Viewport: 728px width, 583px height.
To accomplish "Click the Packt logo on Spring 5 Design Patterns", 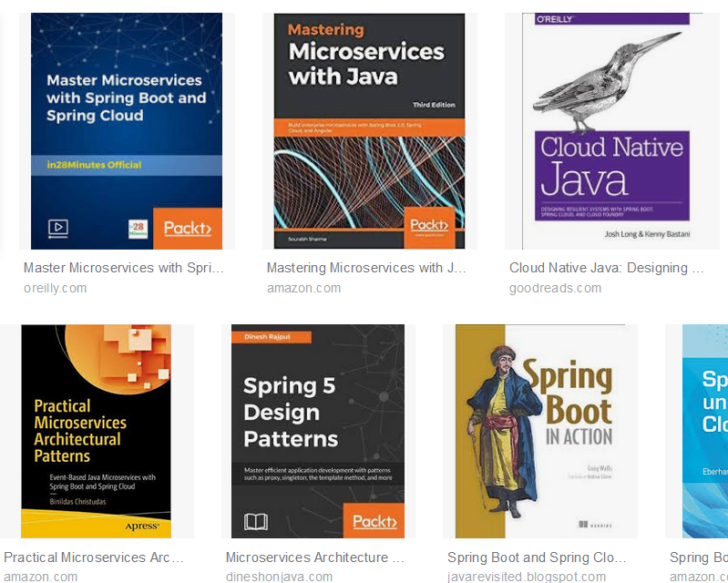I will point(374,521).
